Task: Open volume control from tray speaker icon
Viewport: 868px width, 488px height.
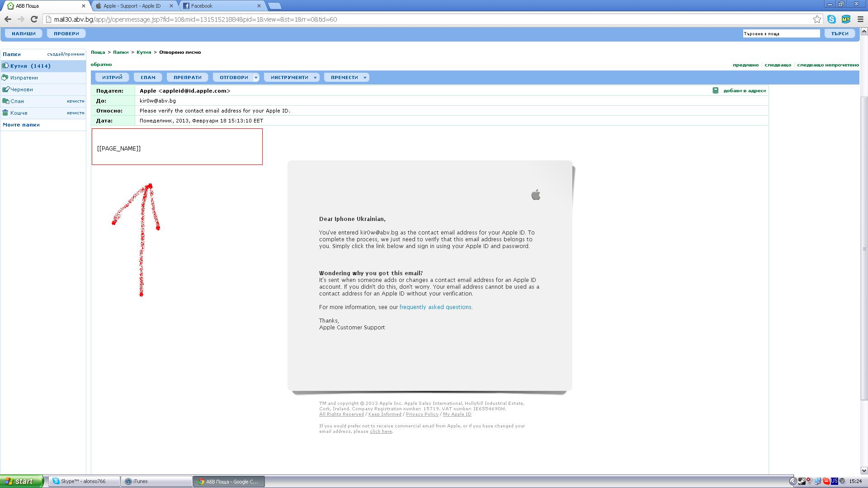Action: [842, 481]
